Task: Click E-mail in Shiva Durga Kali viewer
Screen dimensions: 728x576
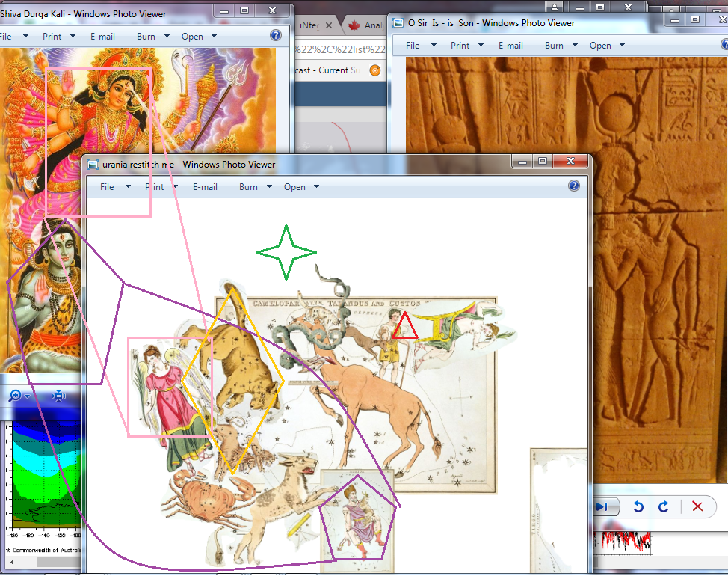Action: [102, 36]
